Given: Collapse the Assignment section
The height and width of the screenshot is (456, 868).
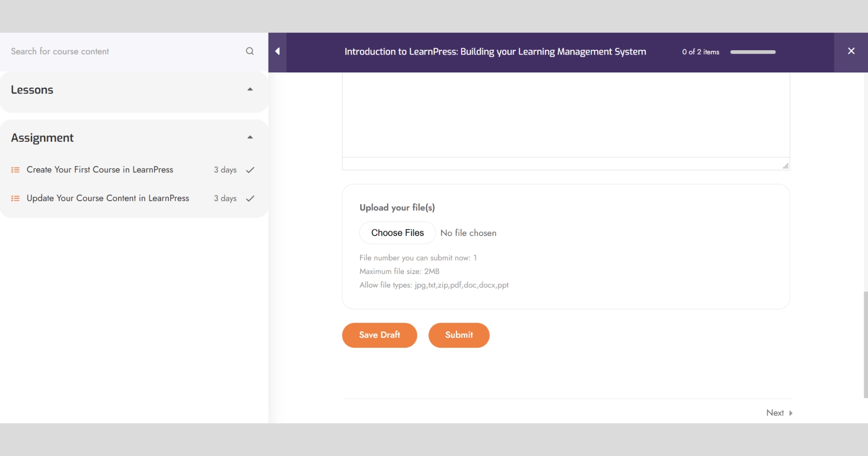Looking at the screenshot, I should [250, 137].
